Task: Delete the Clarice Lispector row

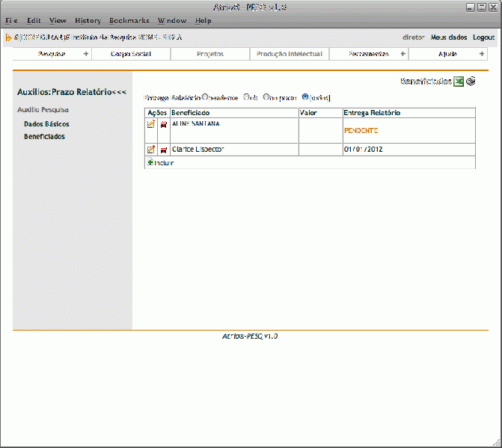Action: (163, 150)
